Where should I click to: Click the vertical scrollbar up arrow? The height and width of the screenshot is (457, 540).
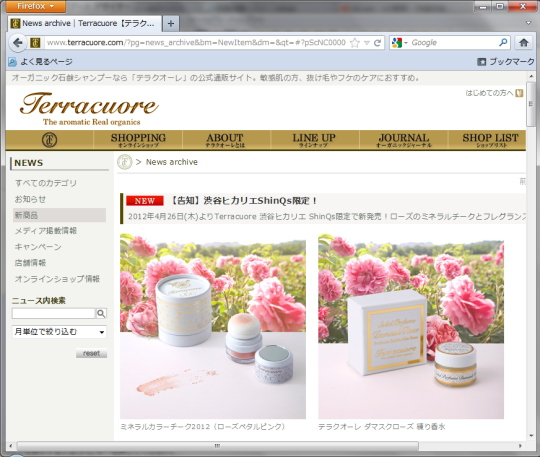coord(531,76)
